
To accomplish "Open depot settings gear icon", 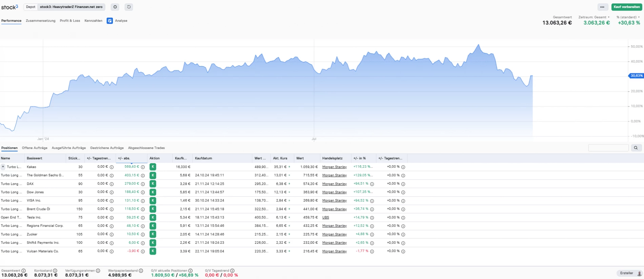I will [x=115, y=7].
